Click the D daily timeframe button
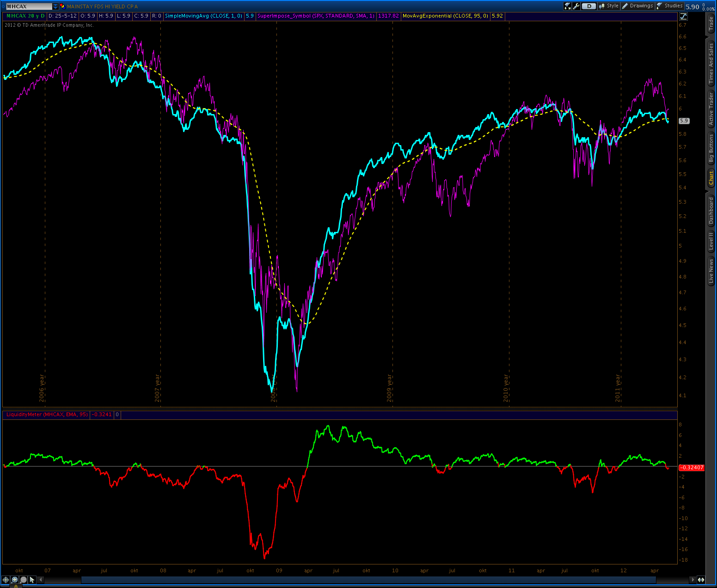The width and height of the screenshot is (717, 588). 588,6
